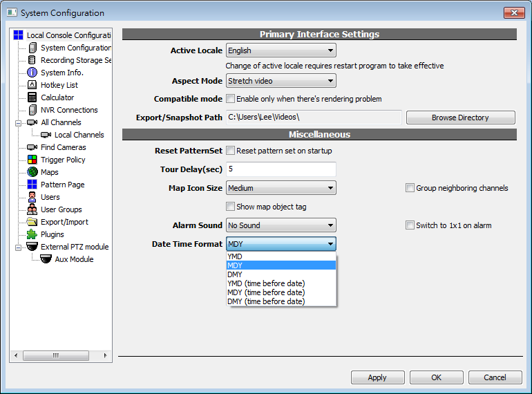
Task: Select Aux Module label in tree
Action: pos(75,259)
